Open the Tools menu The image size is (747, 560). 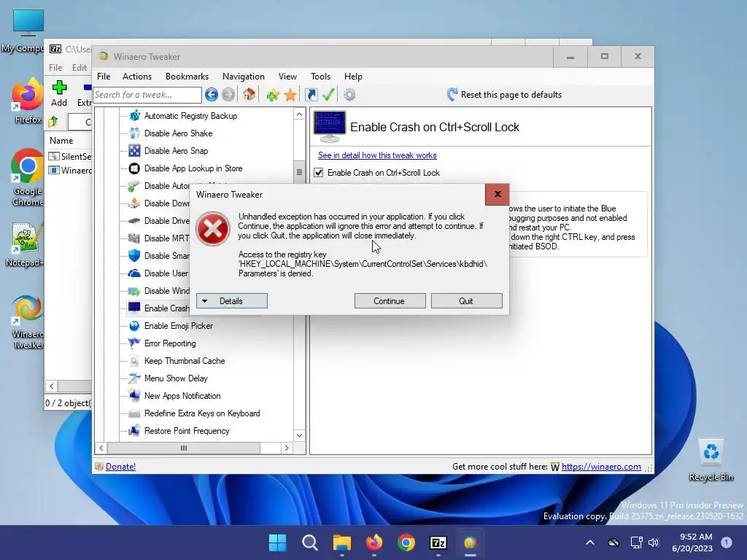(321, 77)
